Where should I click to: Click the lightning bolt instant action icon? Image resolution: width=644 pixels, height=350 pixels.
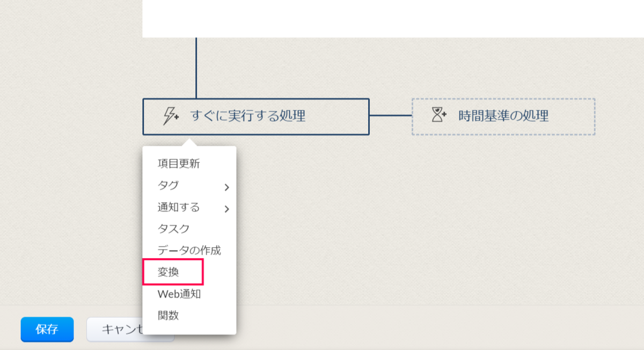[x=171, y=116]
